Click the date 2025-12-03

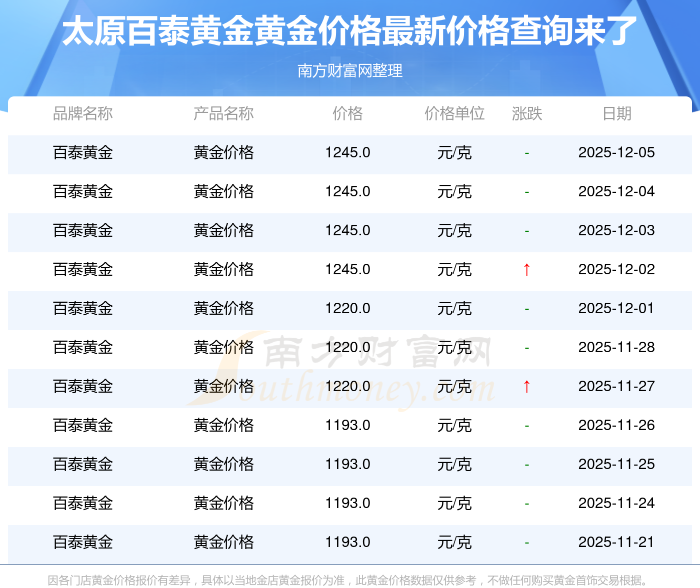(x=616, y=231)
